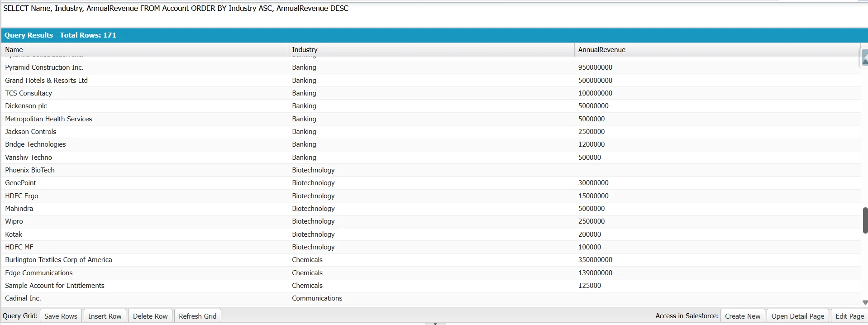
Task: Click the Delete Row button
Action: (150, 316)
